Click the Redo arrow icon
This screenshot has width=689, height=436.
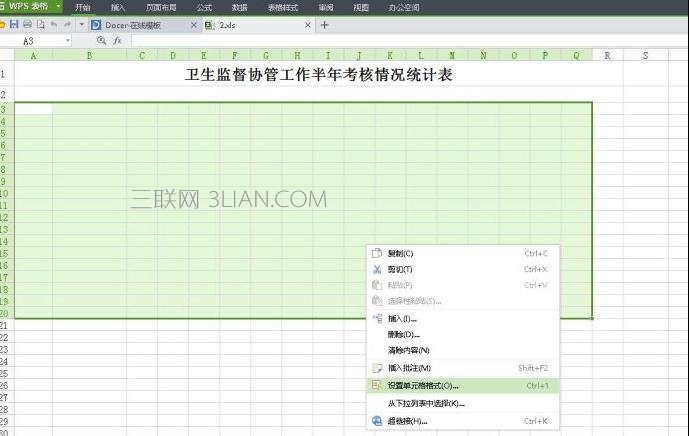pos(67,25)
